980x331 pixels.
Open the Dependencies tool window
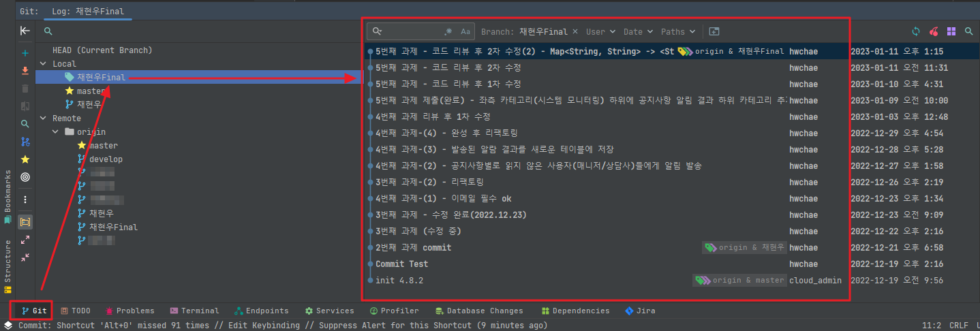(575, 311)
